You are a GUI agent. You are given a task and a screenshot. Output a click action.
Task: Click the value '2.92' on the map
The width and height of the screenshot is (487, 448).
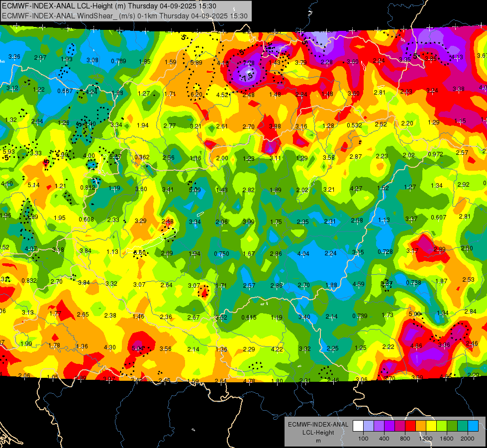(464, 184)
